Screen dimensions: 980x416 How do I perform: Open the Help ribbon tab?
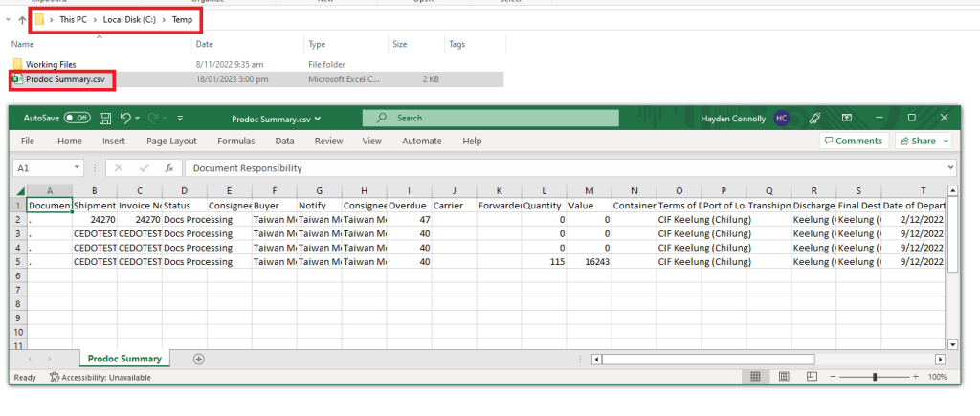(472, 142)
